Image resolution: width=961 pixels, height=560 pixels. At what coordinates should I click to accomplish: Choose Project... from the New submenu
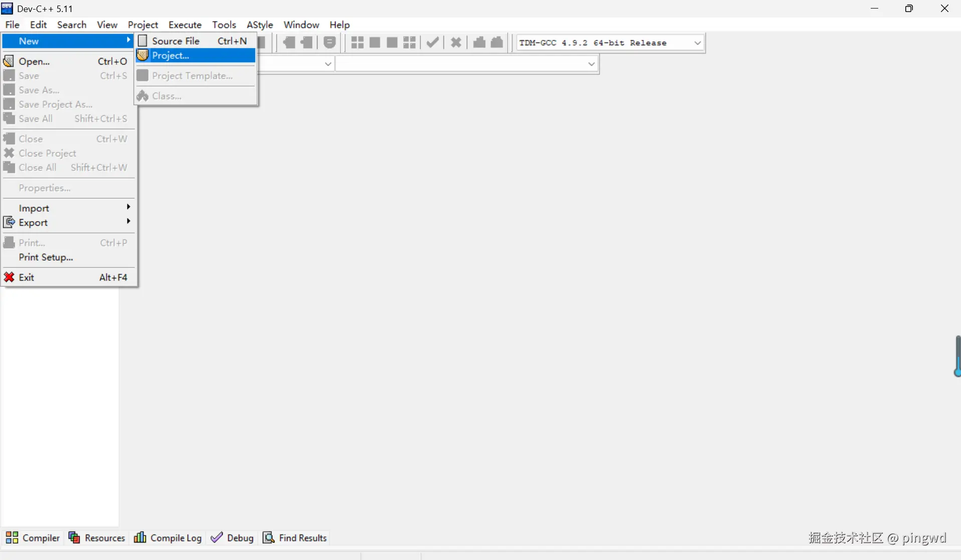point(196,56)
